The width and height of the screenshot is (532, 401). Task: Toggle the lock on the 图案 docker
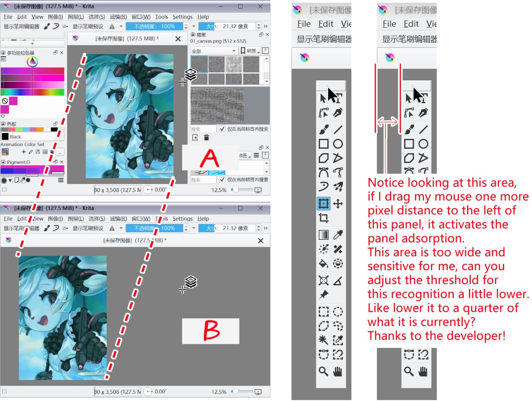click(193, 34)
